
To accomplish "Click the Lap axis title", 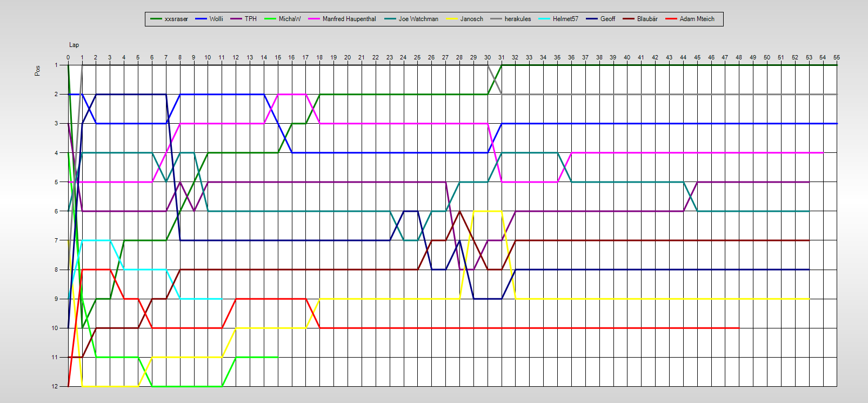I will 74,45.
